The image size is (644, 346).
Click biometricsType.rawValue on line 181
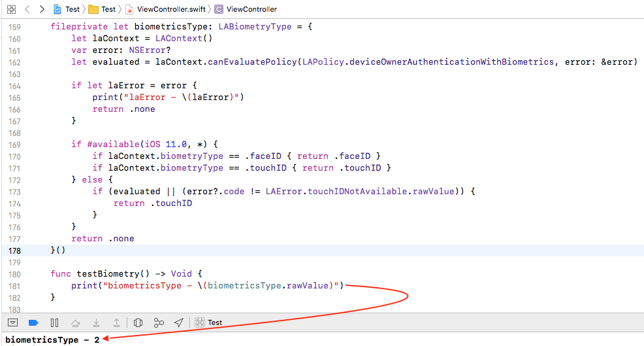[x=268, y=286]
